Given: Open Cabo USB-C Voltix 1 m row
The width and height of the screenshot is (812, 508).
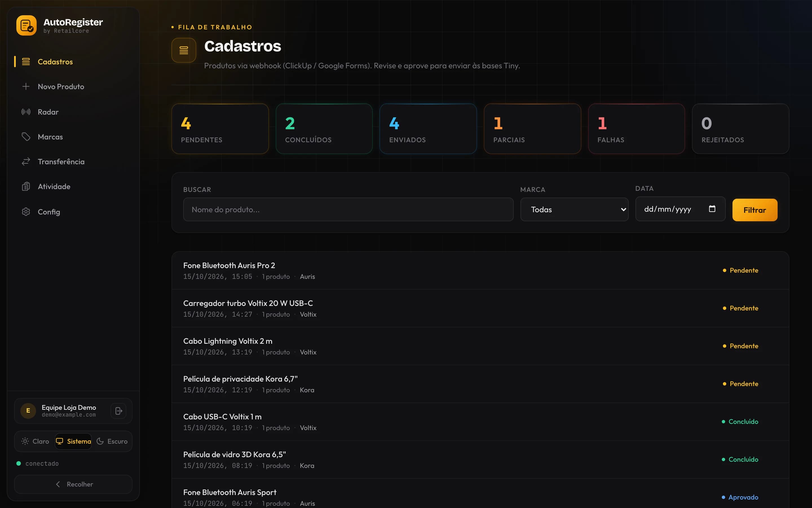Looking at the screenshot, I should tap(480, 422).
